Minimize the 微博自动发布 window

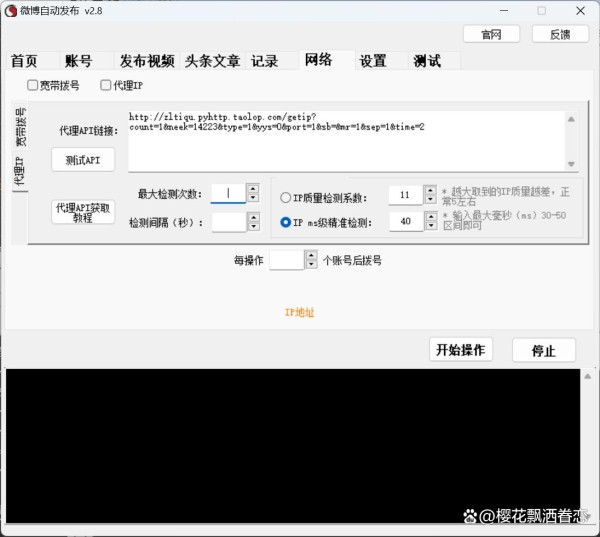(504, 11)
